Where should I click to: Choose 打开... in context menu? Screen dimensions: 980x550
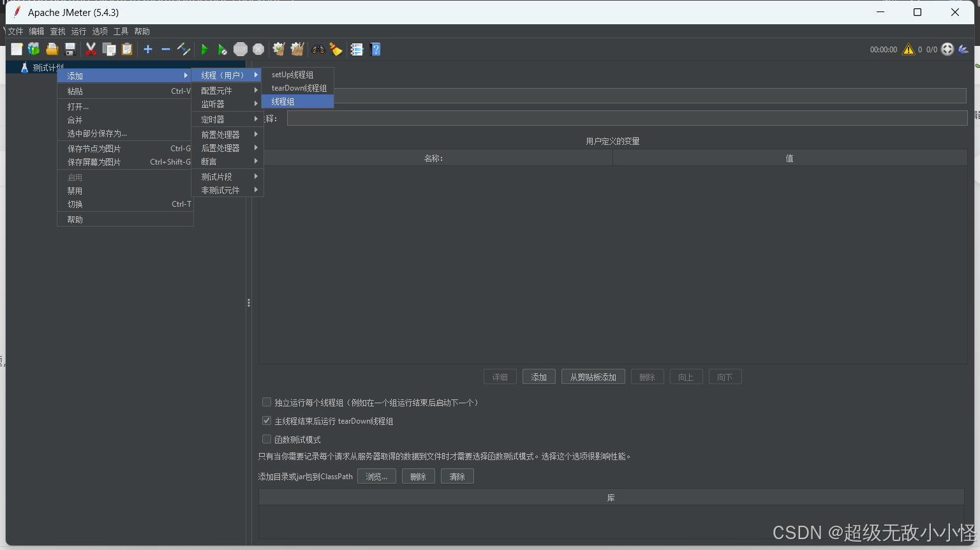coord(125,107)
